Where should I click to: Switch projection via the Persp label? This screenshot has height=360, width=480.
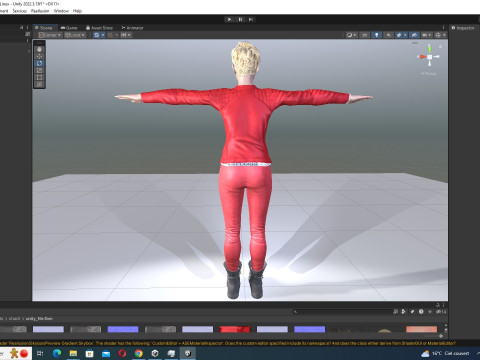tap(429, 73)
